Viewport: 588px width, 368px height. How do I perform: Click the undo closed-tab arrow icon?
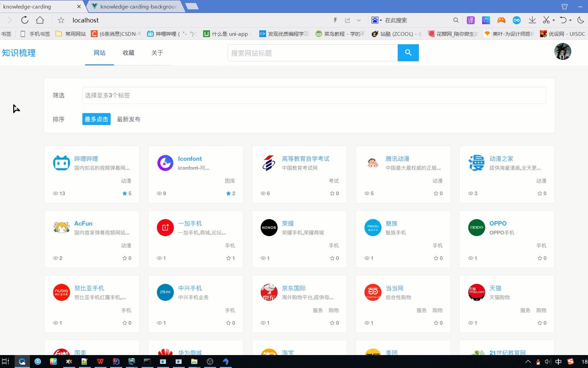coord(563,20)
